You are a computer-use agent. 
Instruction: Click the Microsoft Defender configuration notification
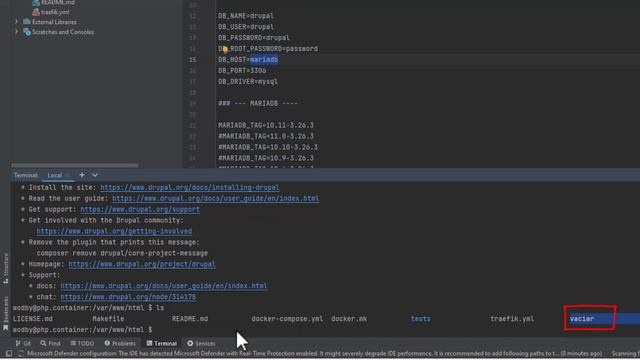[x=314, y=353]
